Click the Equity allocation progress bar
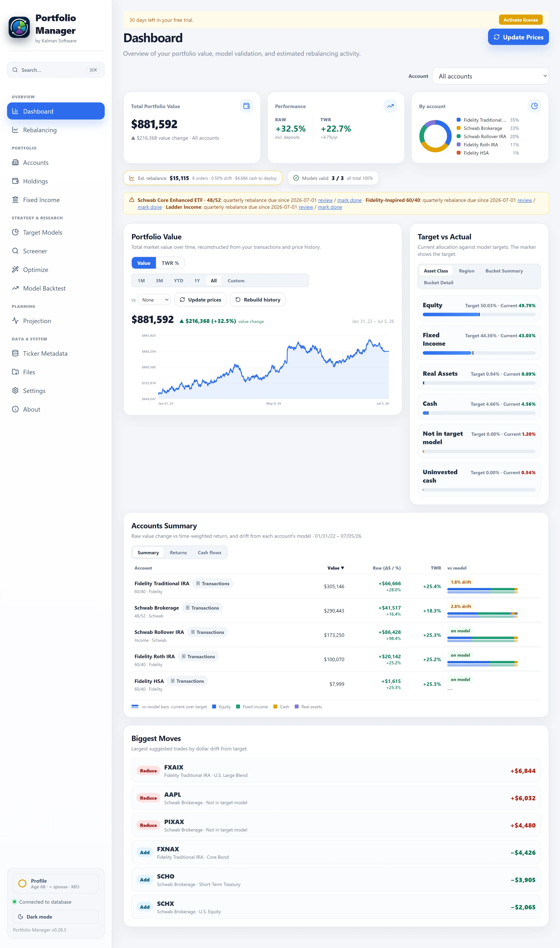 pyautogui.click(x=479, y=314)
